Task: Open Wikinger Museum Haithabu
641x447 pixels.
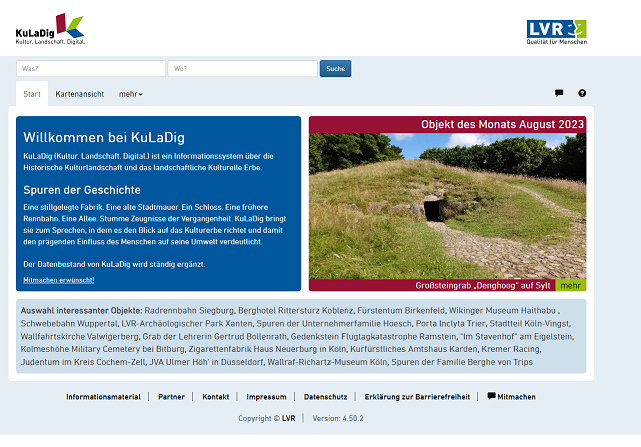Action: (x=502, y=311)
